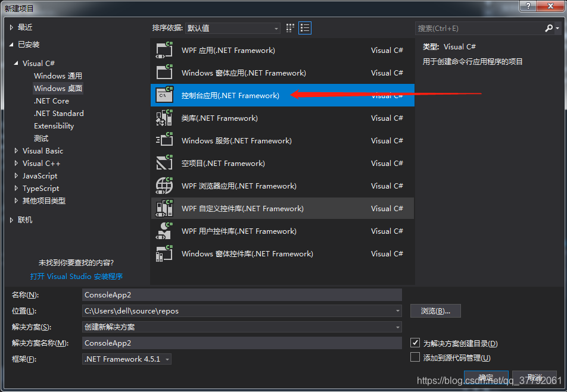The image size is (567, 392).
Task: Click the 控制台应用 console icon
Action: click(x=164, y=95)
